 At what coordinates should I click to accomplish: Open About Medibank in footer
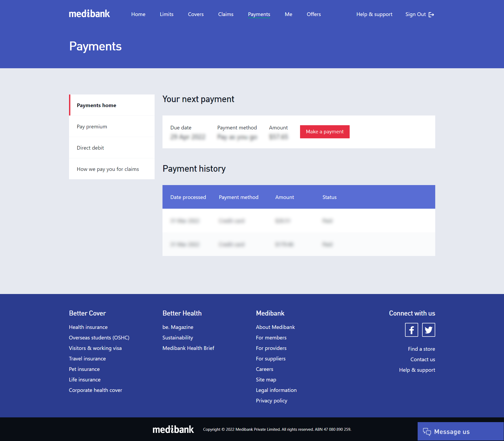[x=275, y=327]
